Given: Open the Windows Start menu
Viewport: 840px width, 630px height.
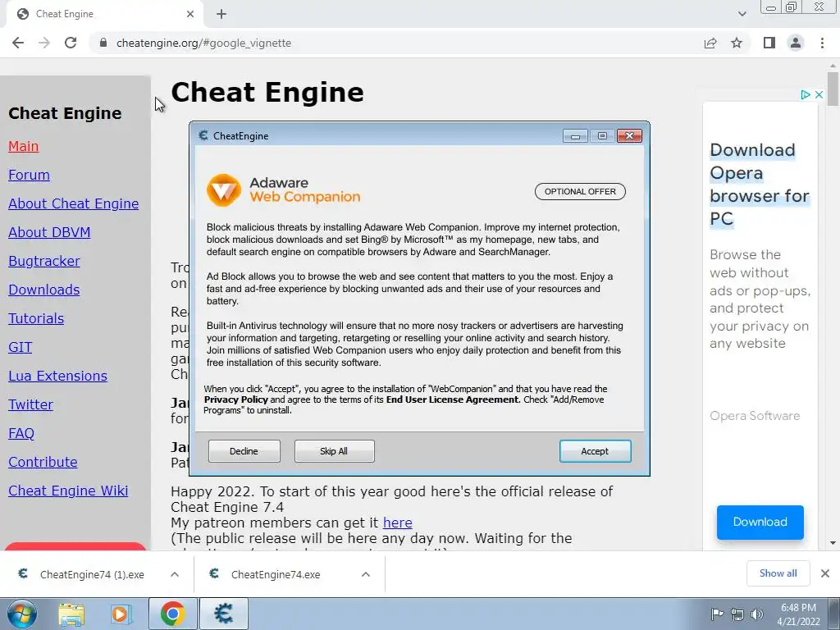Looking at the screenshot, I should click(x=22, y=614).
